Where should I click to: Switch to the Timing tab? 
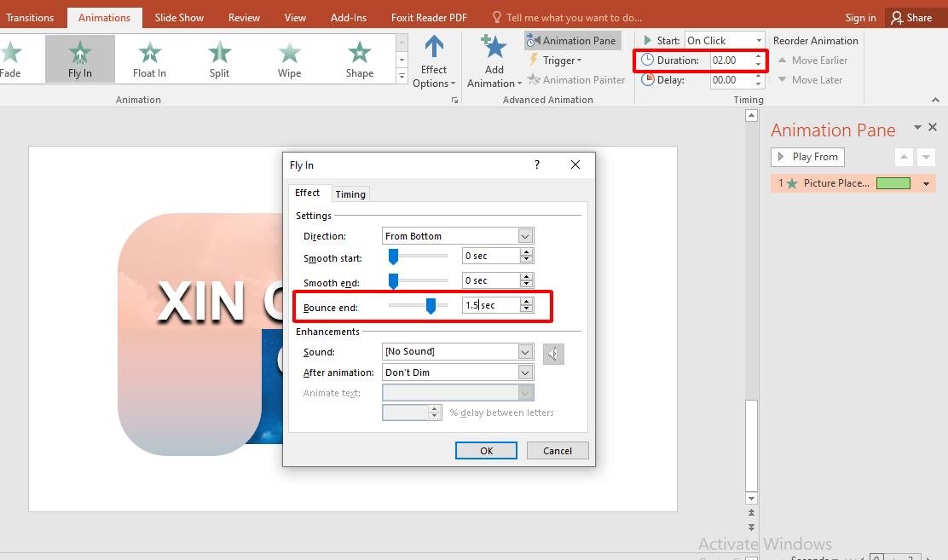[350, 194]
